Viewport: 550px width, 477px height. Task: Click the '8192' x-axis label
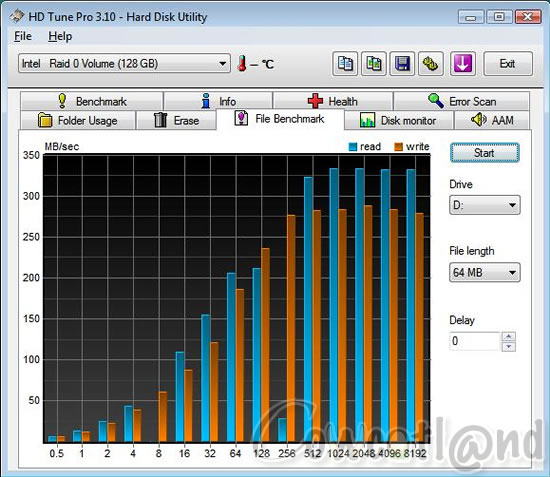point(415,454)
